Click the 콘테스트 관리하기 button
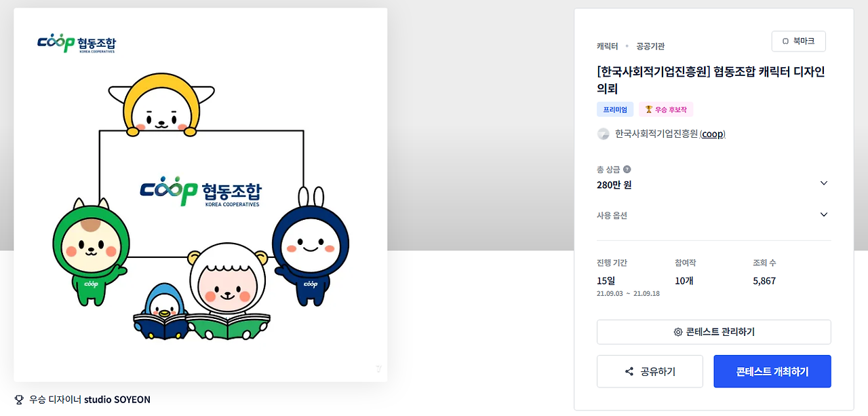 [713, 332]
